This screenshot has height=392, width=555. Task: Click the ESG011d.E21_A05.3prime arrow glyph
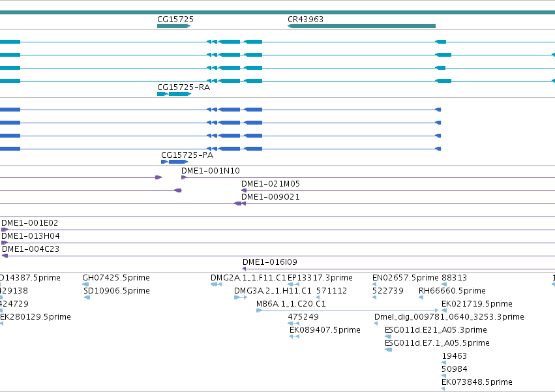click(388, 337)
